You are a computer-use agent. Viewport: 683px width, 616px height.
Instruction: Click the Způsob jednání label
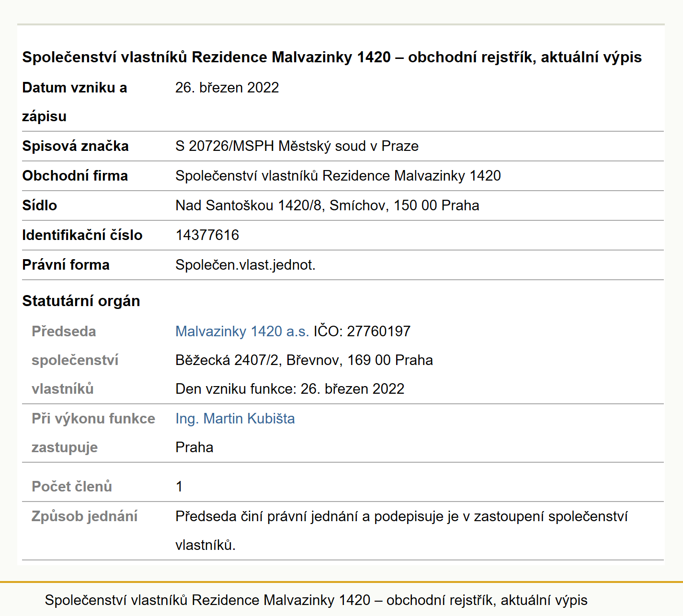(x=84, y=516)
